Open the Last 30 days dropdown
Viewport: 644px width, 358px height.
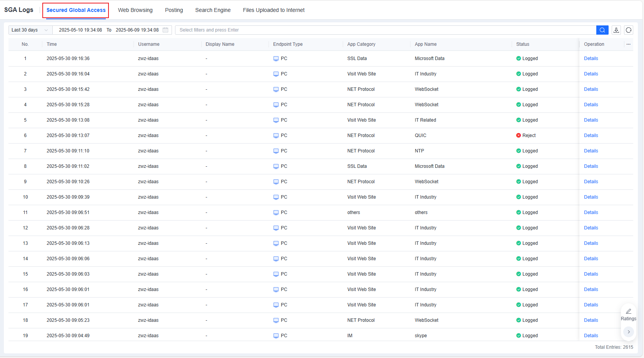[x=30, y=30]
